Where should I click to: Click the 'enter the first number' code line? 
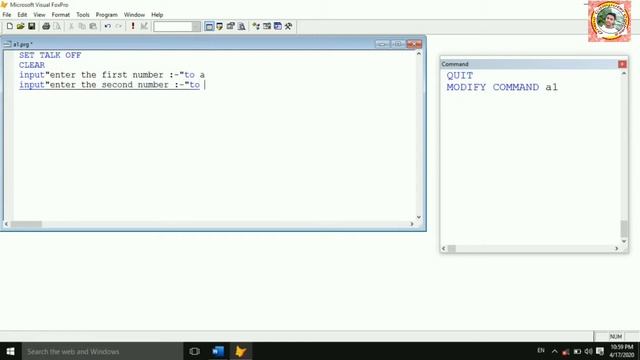[x=112, y=75]
